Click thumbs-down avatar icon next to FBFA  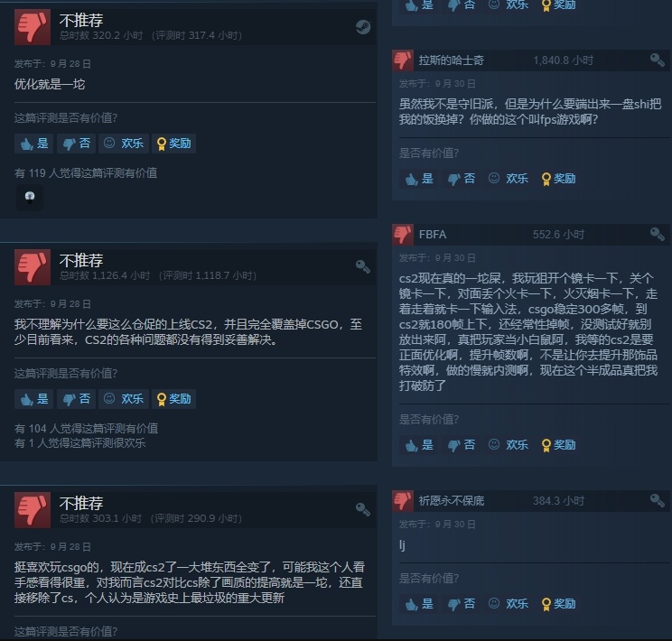(403, 235)
